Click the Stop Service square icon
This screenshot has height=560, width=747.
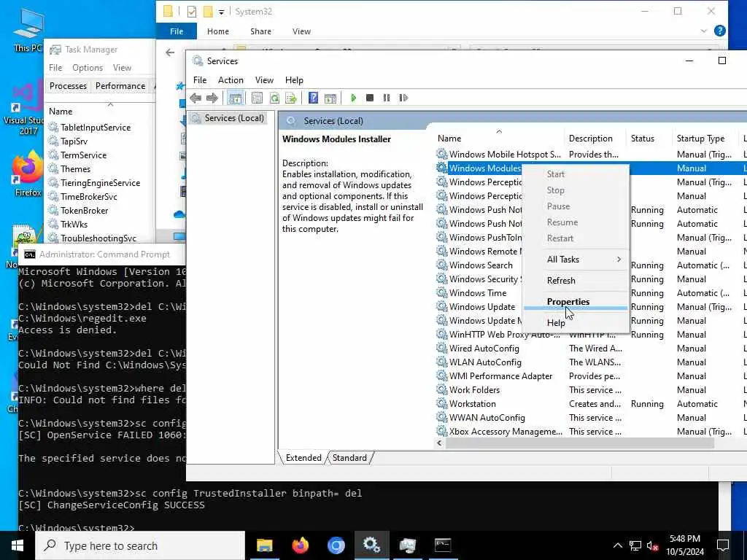tap(370, 98)
